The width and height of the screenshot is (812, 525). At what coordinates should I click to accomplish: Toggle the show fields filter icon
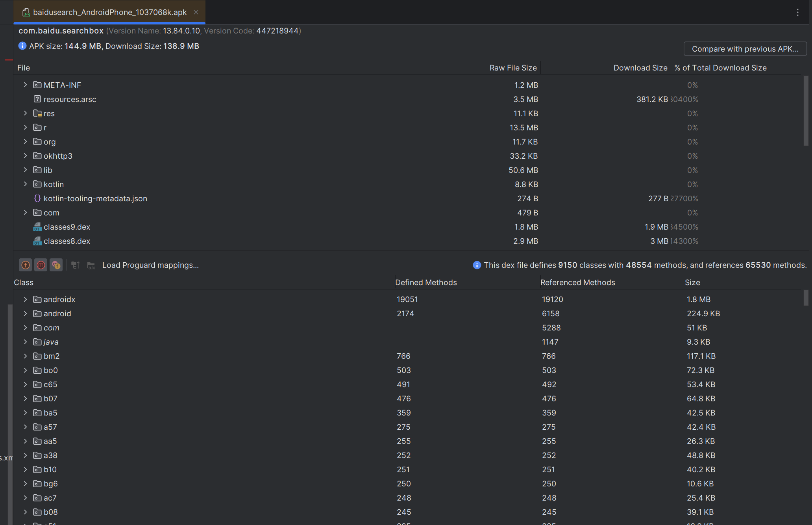click(26, 265)
